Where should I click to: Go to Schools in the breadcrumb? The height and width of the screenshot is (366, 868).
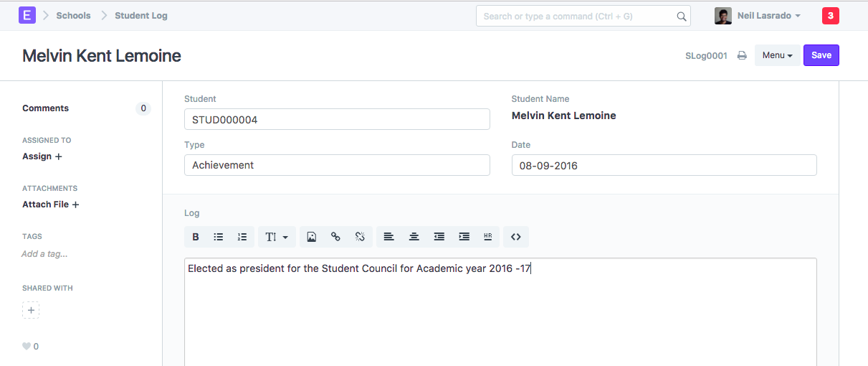[73, 16]
